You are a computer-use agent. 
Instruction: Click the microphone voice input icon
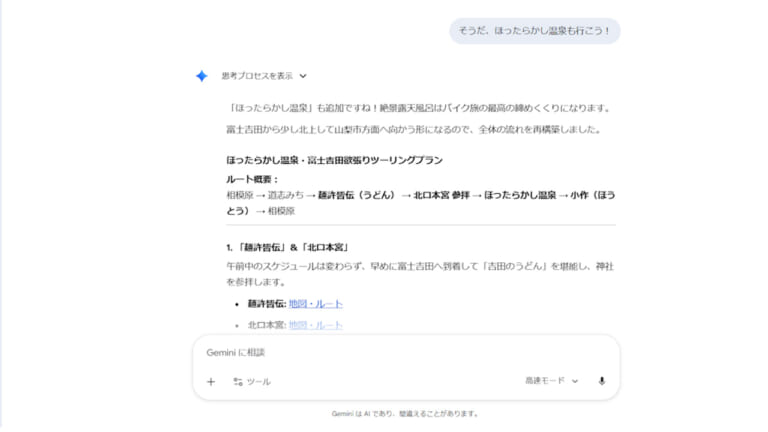[602, 381]
